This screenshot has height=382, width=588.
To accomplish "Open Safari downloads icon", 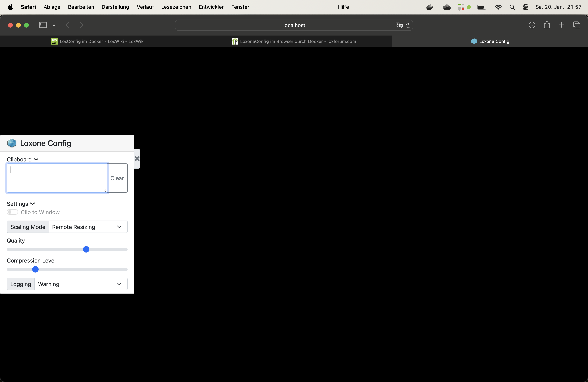I will (x=532, y=25).
